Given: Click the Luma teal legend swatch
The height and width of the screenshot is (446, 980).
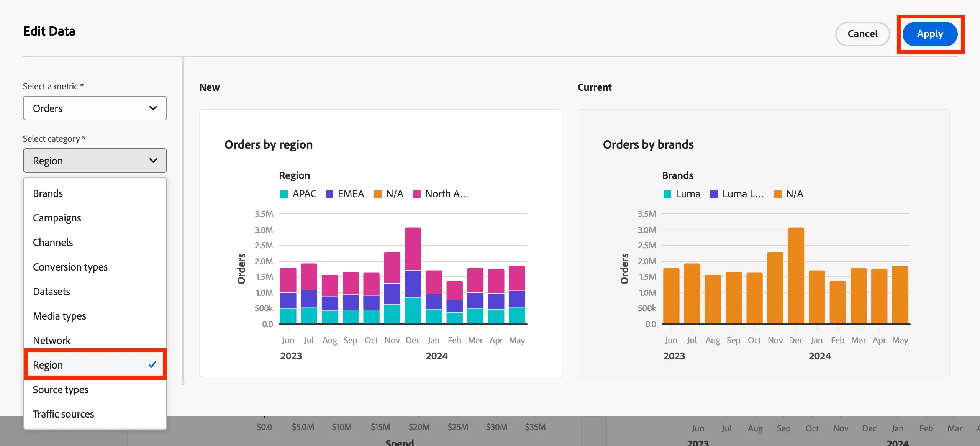Looking at the screenshot, I should (667, 194).
